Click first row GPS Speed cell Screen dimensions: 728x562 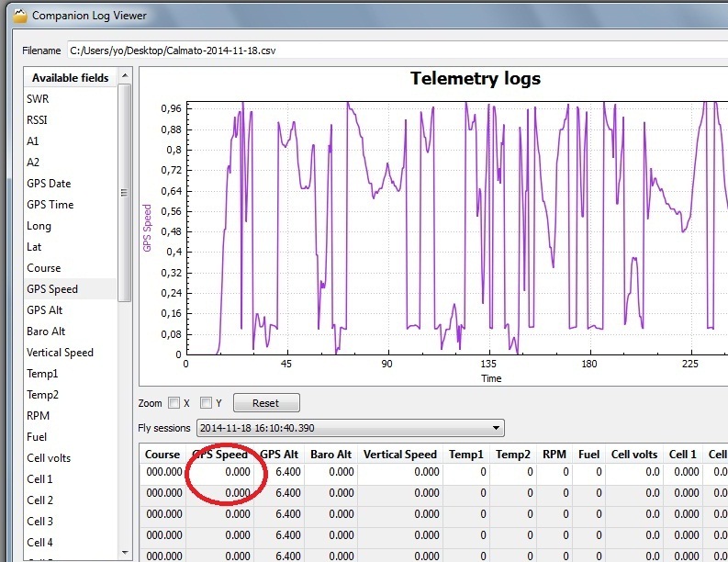220,472
